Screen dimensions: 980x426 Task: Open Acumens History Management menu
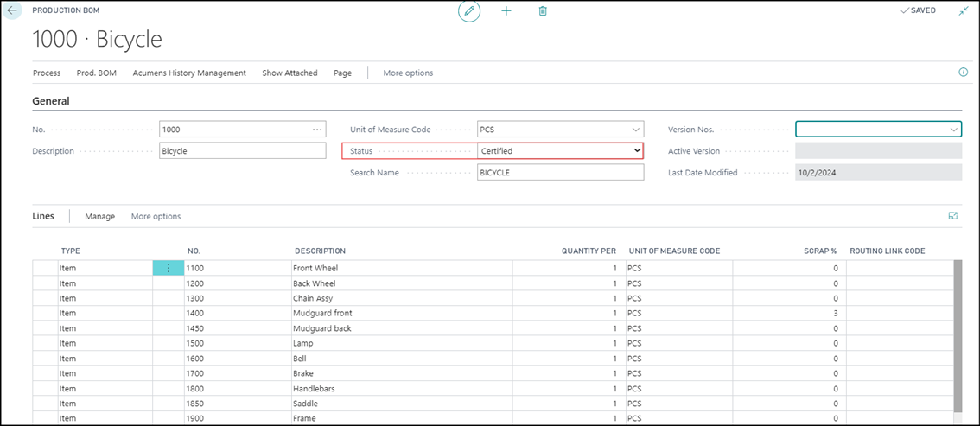(x=189, y=73)
